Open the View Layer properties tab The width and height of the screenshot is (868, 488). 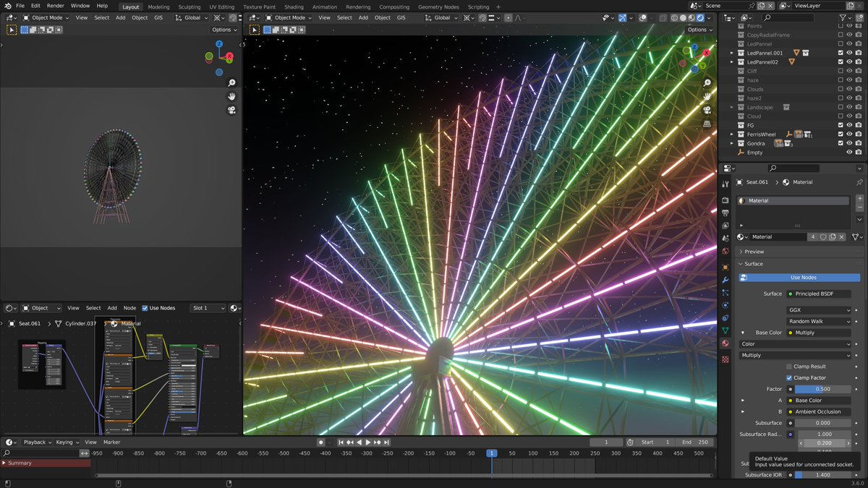coord(725,226)
